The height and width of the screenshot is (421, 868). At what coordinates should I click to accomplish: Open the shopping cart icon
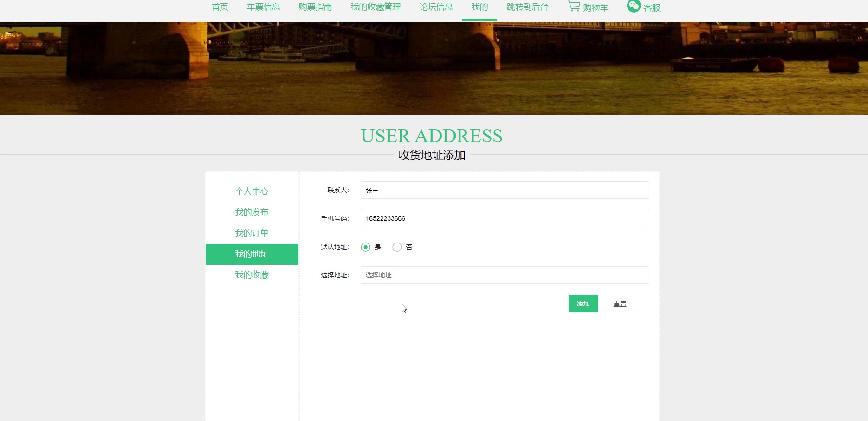(x=574, y=6)
